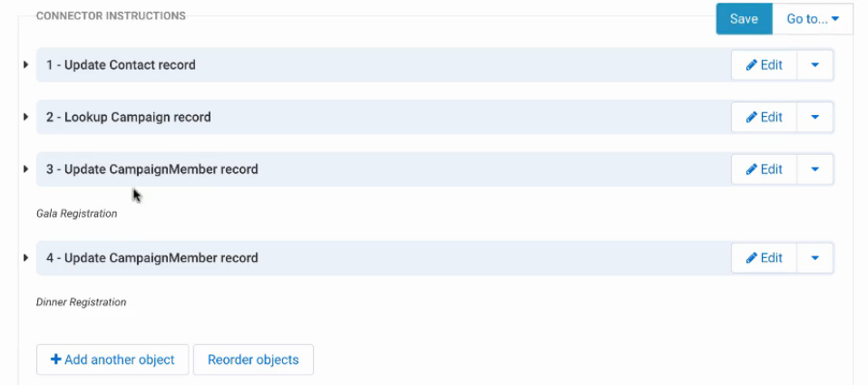This screenshot has height=385, width=868.
Task: Edit the Lookup Campaign record step
Action: click(764, 117)
